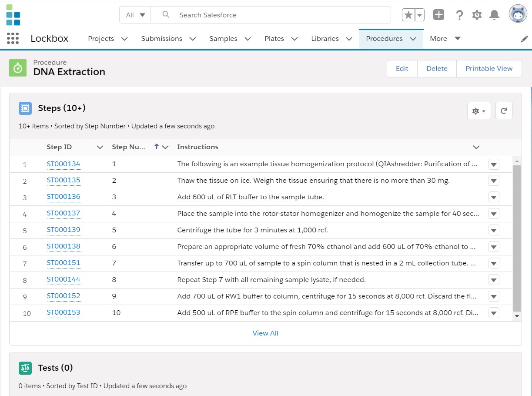
Task: Edit navigation items with the pencil icon
Action: coord(525,38)
